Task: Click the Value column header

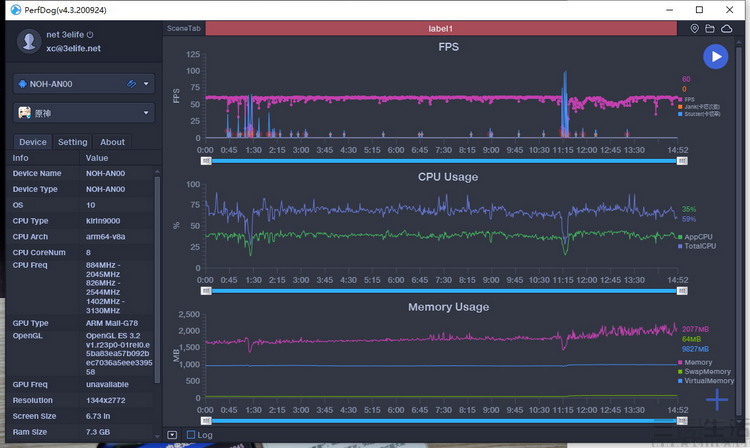Action: [x=97, y=158]
